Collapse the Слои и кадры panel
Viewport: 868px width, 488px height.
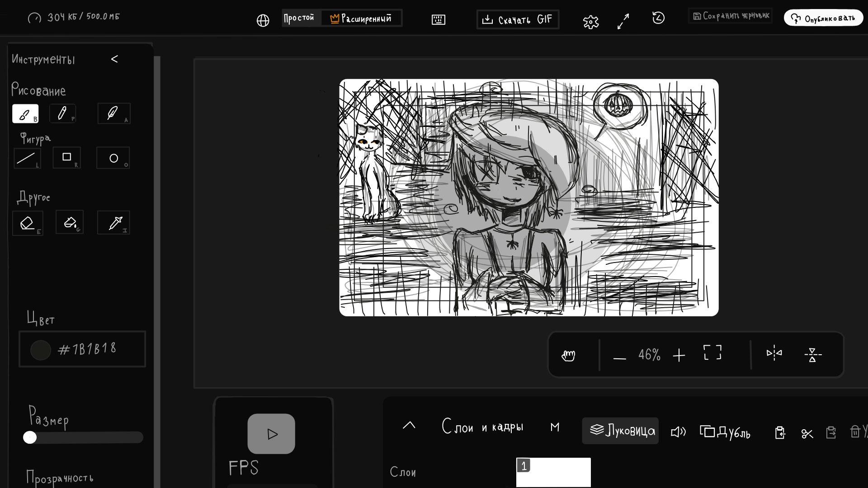409,425
